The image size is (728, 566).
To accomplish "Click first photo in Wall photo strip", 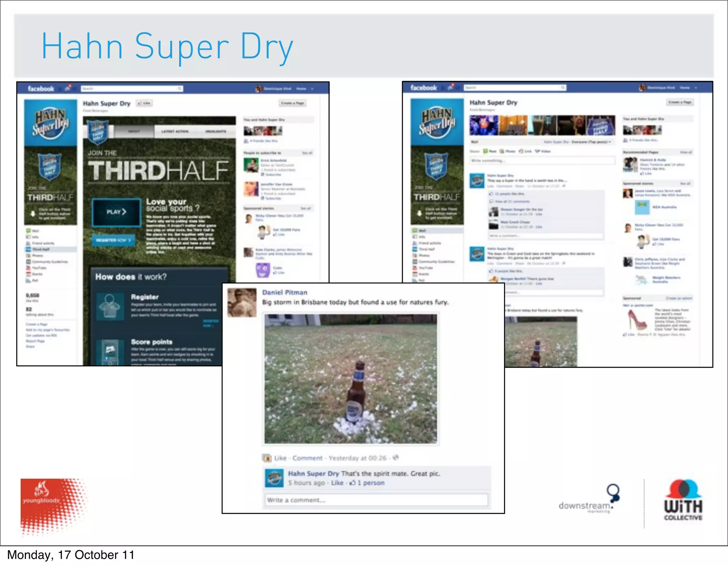I will coord(484,125).
